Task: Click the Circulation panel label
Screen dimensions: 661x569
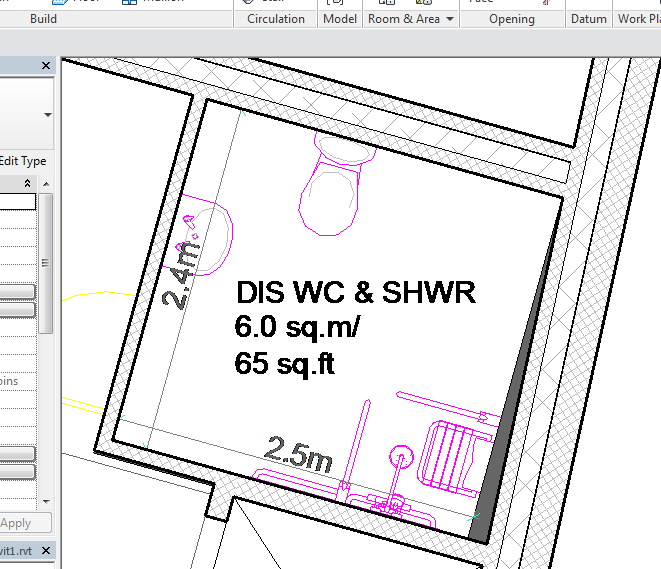Action: click(276, 19)
